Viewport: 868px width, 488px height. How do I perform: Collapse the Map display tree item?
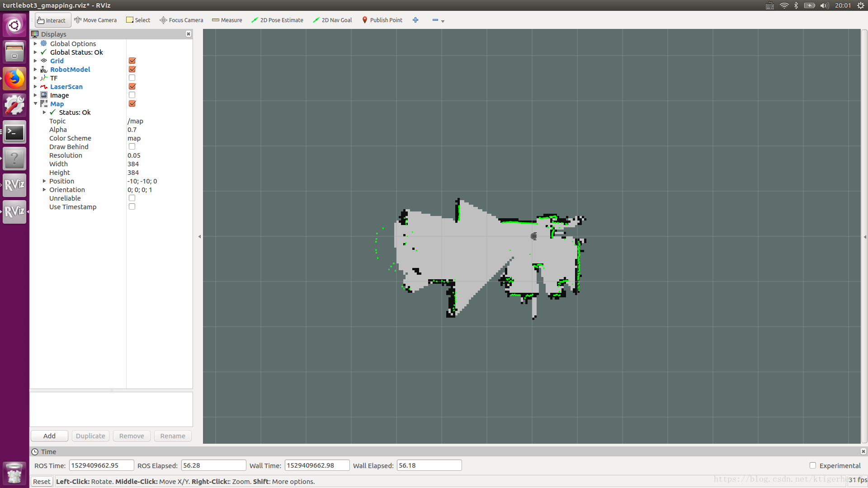point(35,104)
